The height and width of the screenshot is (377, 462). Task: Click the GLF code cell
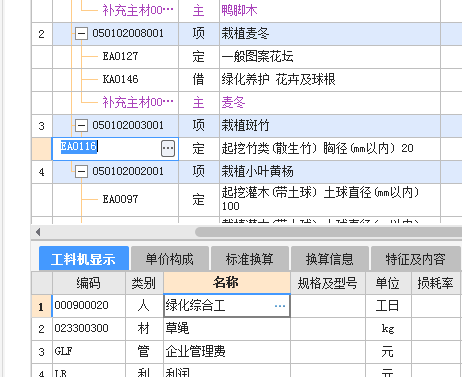(89, 352)
